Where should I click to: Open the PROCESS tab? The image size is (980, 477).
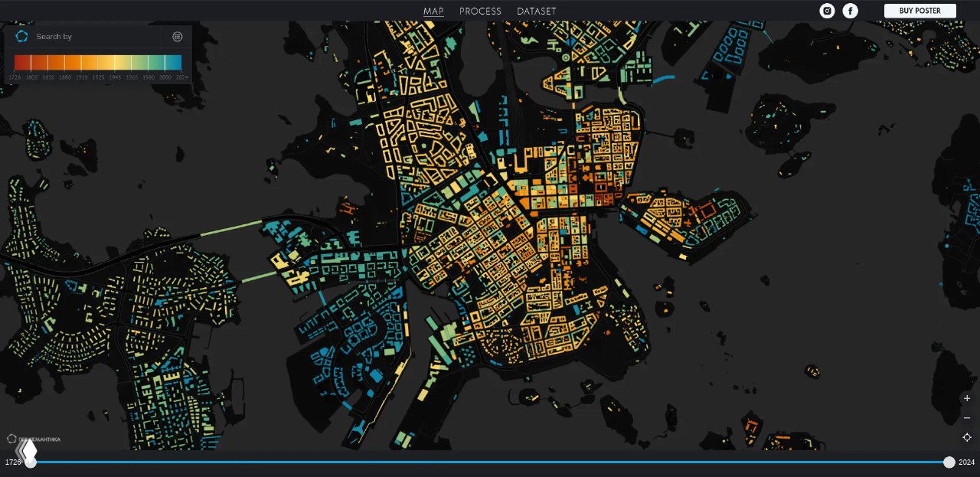tap(480, 11)
